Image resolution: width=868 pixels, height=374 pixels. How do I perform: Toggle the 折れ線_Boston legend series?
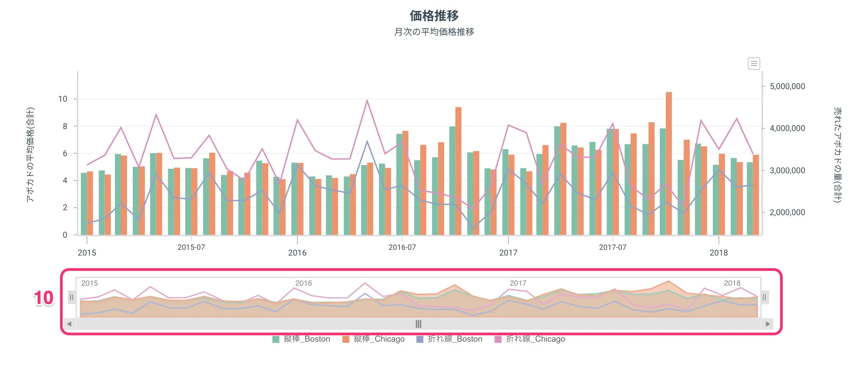click(450, 339)
